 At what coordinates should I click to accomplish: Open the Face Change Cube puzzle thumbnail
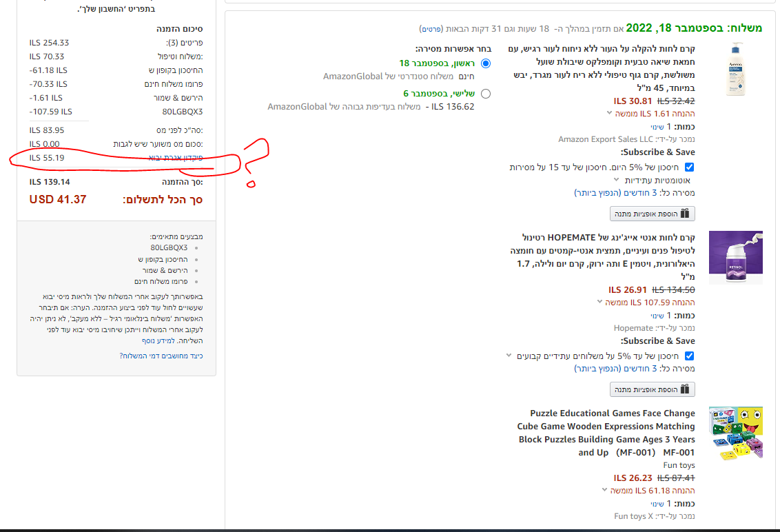pyautogui.click(x=736, y=433)
